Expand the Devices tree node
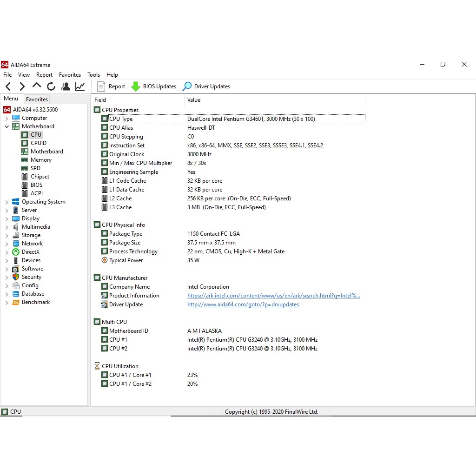Viewport: 476px width, 476px height. click(x=7, y=260)
